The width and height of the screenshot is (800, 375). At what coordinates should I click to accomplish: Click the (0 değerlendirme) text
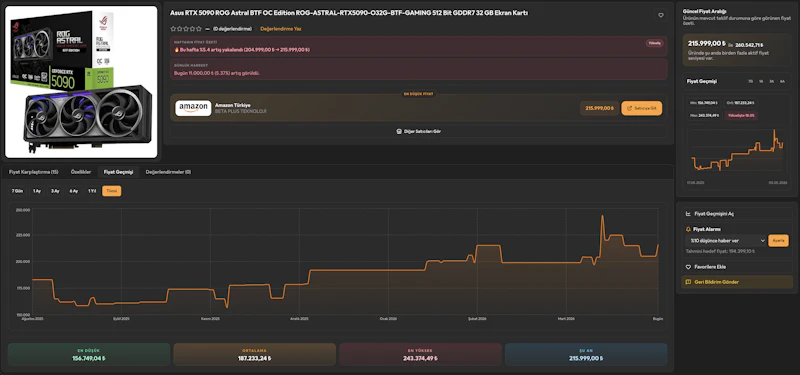coord(232,29)
